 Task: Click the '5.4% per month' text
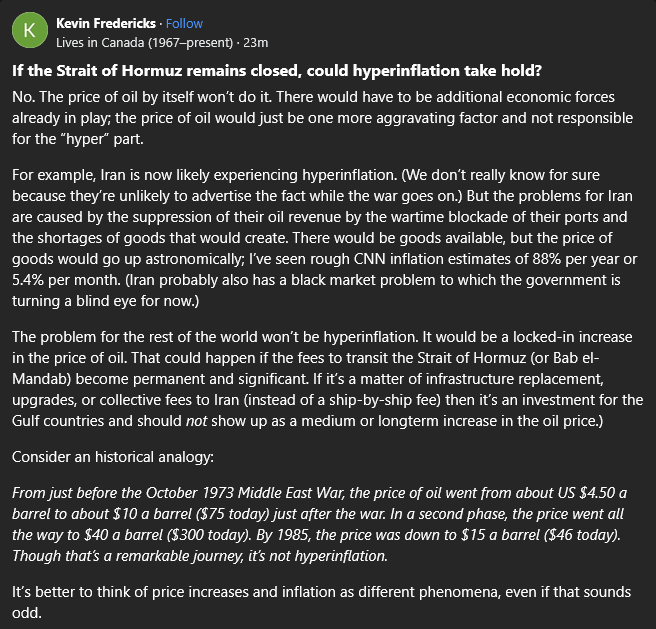tap(67, 280)
